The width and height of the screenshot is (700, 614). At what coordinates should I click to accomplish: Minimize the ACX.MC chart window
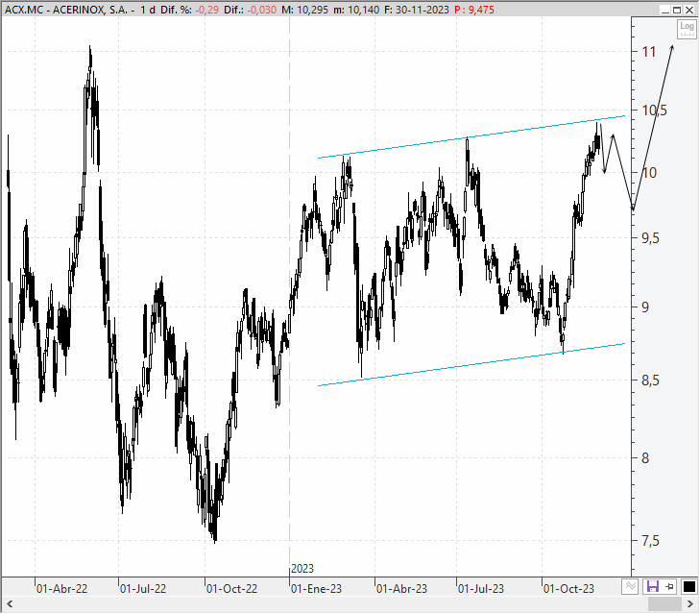point(664,10)
